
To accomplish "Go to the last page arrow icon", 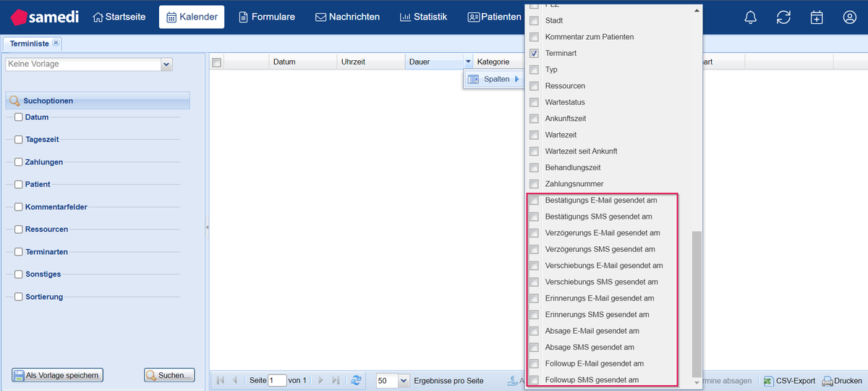I will (x=336, y=380).
